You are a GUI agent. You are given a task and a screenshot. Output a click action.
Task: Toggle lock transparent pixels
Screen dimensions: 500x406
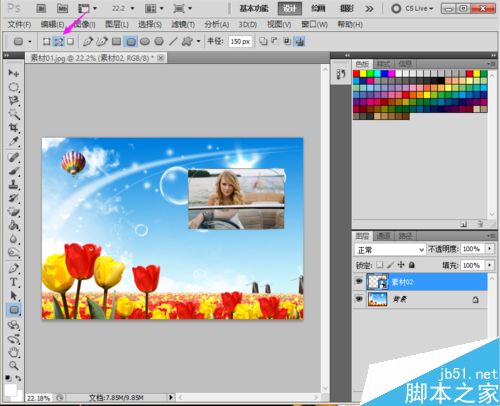(x=380, y=265)
